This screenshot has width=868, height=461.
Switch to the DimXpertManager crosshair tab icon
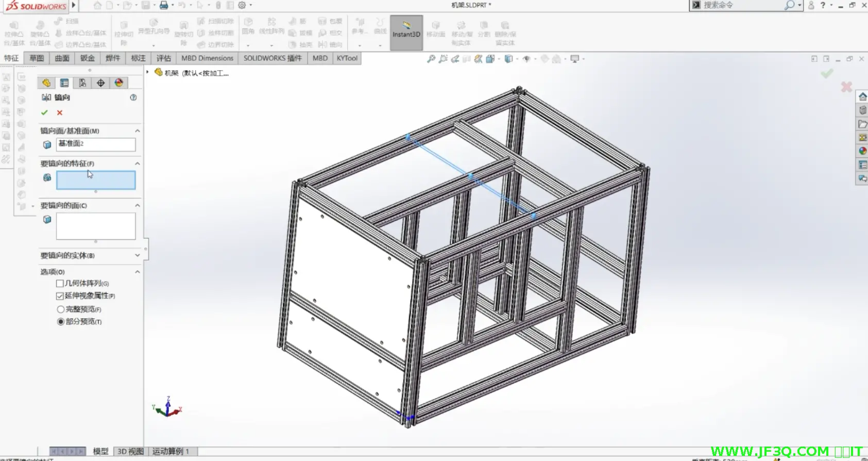[x=100, y=83]
